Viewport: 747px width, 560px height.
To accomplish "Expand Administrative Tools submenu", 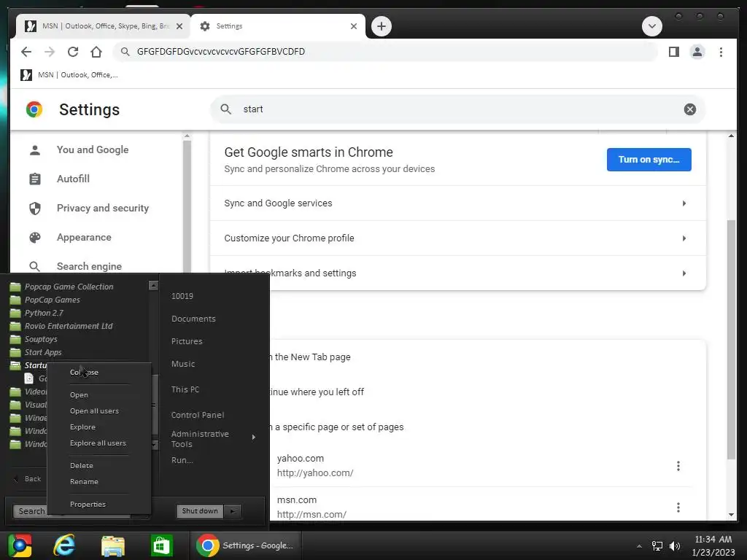I will [214, 439].
